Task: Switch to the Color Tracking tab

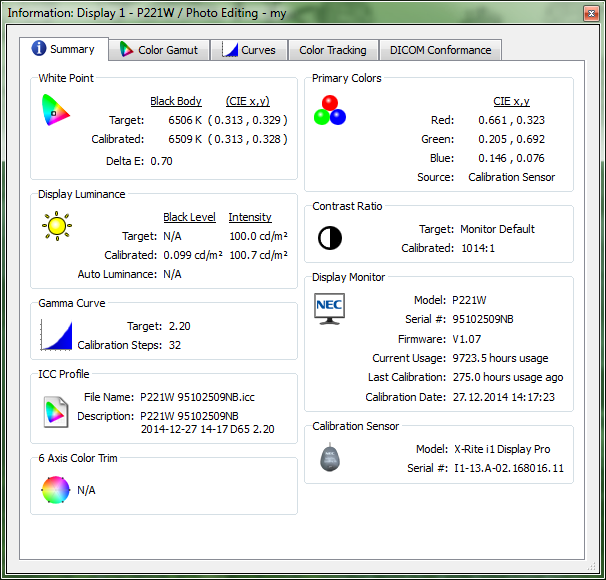Action: click(333, 50)
